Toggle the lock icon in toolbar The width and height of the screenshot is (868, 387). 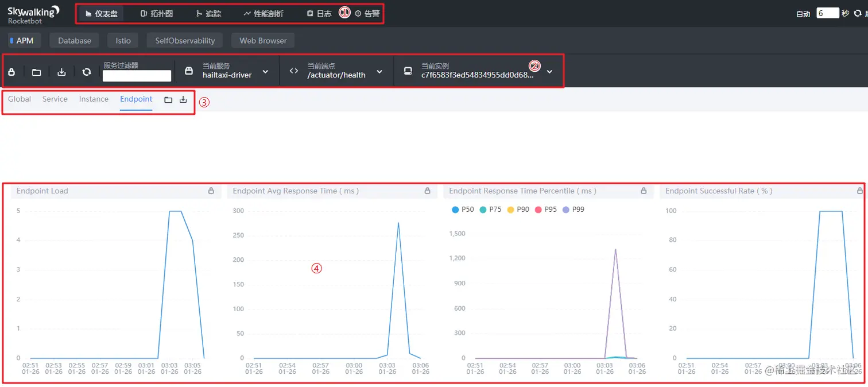pos(11,72)
